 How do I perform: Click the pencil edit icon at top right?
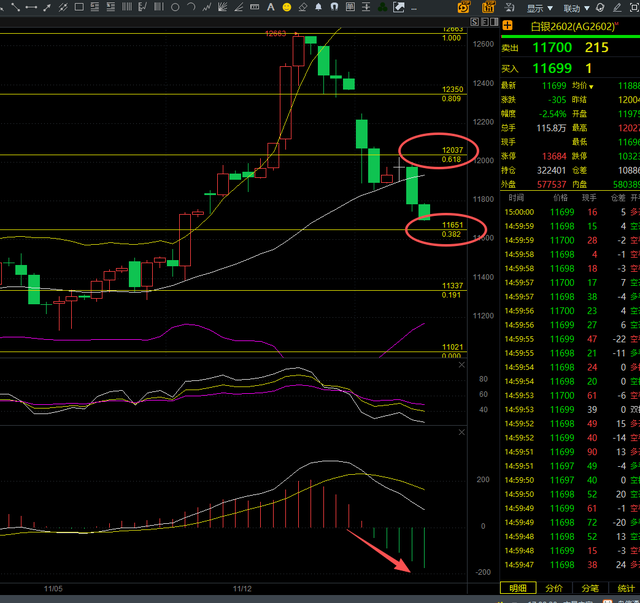pos(617,7)
